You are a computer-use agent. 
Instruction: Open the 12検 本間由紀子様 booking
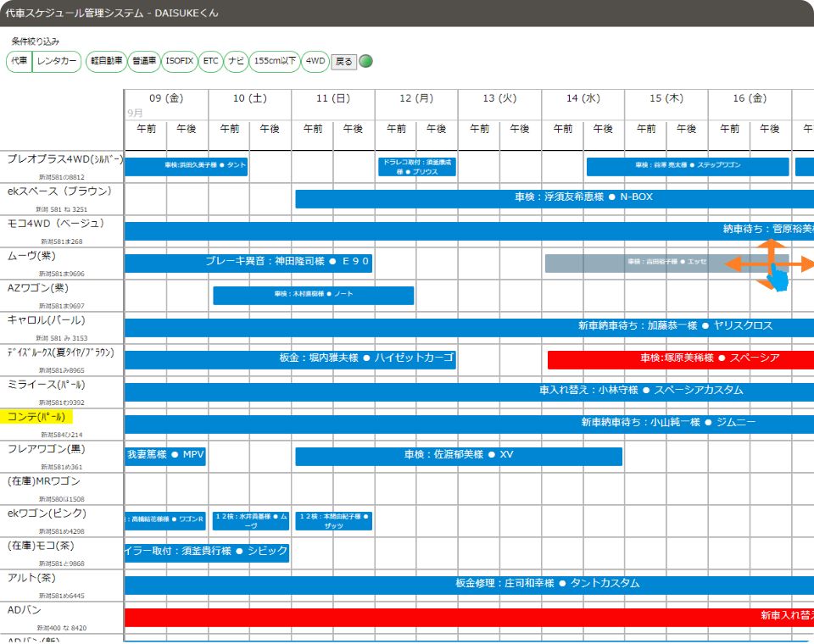(x=334, y=520)
